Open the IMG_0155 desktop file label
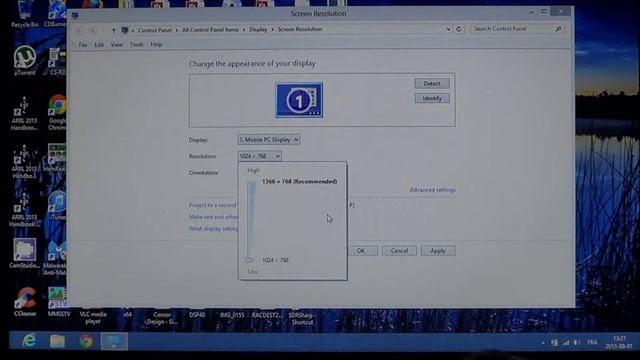The width and height of the screenshot is (640, 360). [x=232, y=315]
